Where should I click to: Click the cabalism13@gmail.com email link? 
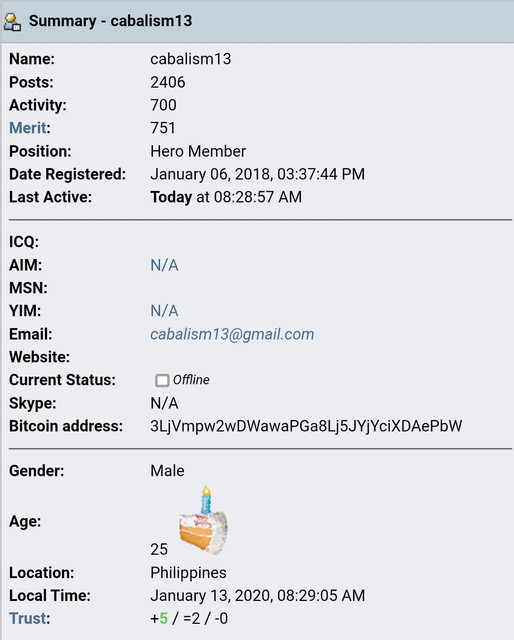tap(232, 334)
